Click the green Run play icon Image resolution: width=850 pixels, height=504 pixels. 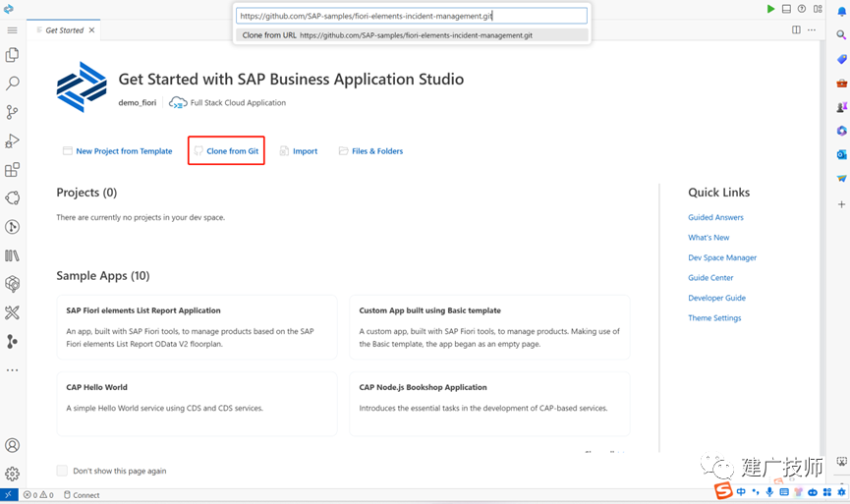[770, 9]
